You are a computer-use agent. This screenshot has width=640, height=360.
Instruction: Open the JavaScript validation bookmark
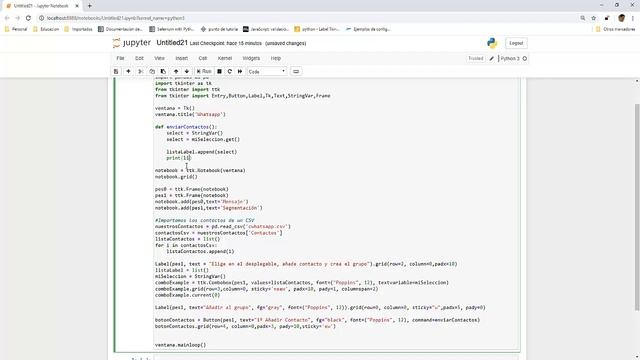(266, 29)
